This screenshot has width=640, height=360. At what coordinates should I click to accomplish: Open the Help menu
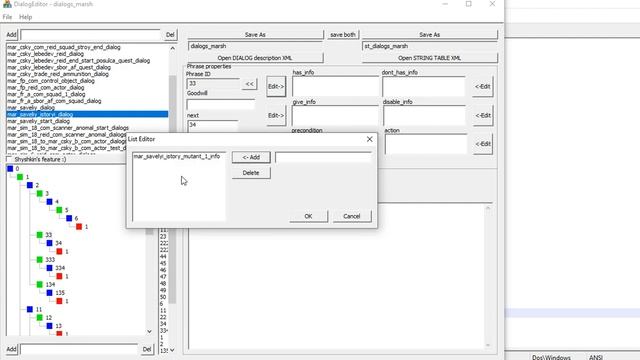pos(25,17)
